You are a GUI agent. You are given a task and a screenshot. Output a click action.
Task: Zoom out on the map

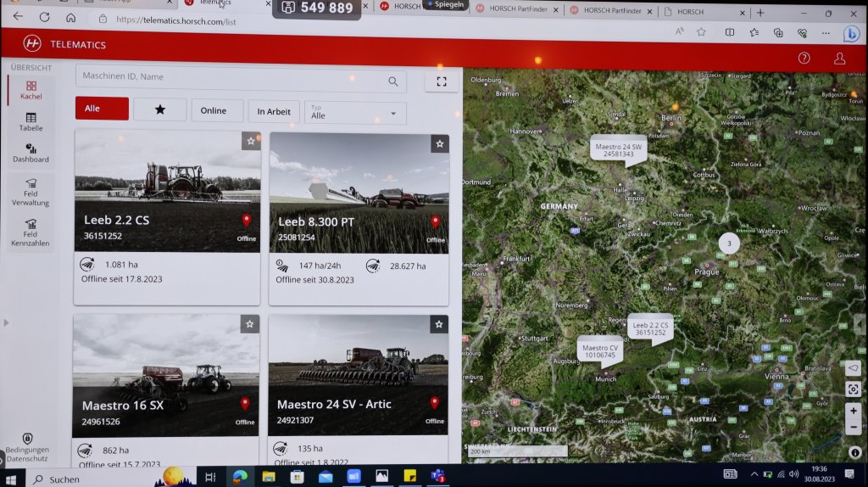tap(853, 427)
